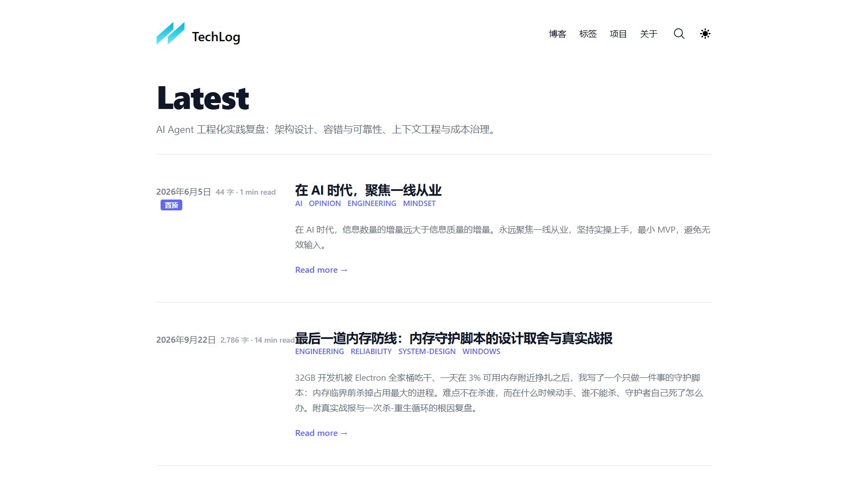This screenshot has width=868, height=488.
Task: Open the 博客 navigation item
Action: [x=558, y=34]
